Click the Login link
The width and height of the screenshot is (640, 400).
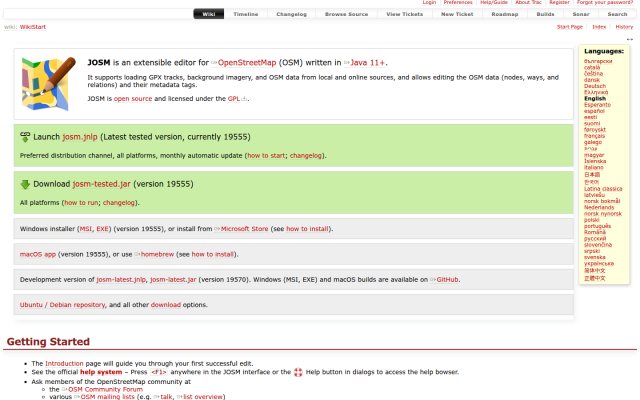429,2
